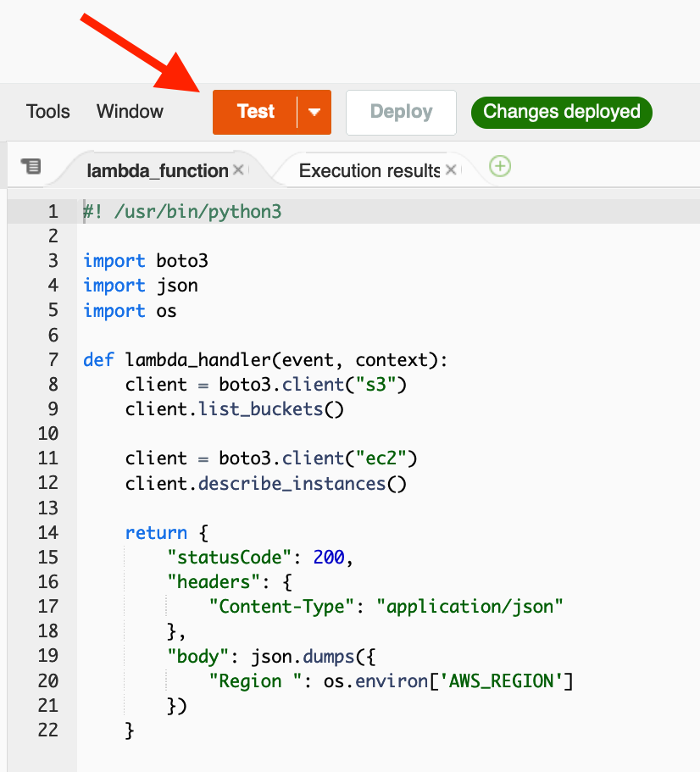Click the Changes deployed status badge

(x=561, y=111)
